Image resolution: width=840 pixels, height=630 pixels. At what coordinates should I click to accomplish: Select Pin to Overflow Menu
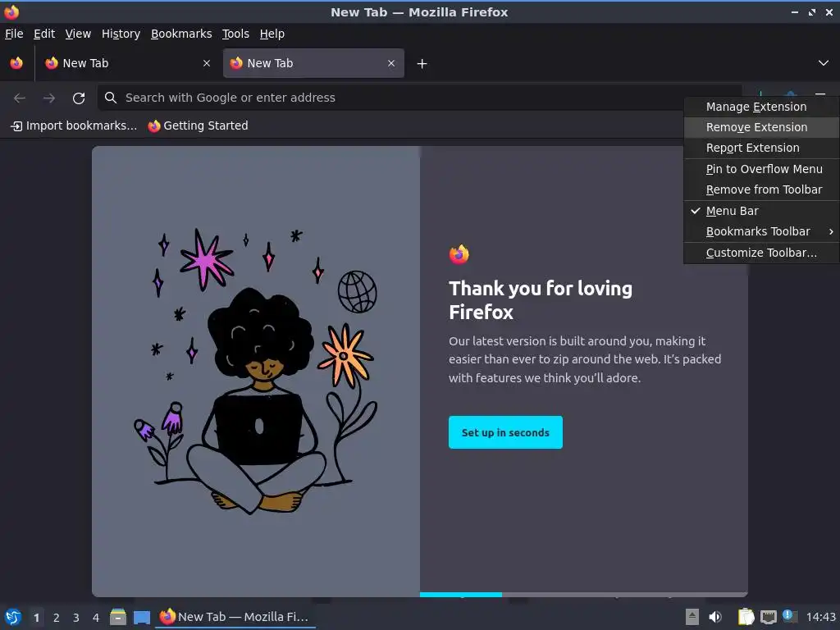point(762,169)
